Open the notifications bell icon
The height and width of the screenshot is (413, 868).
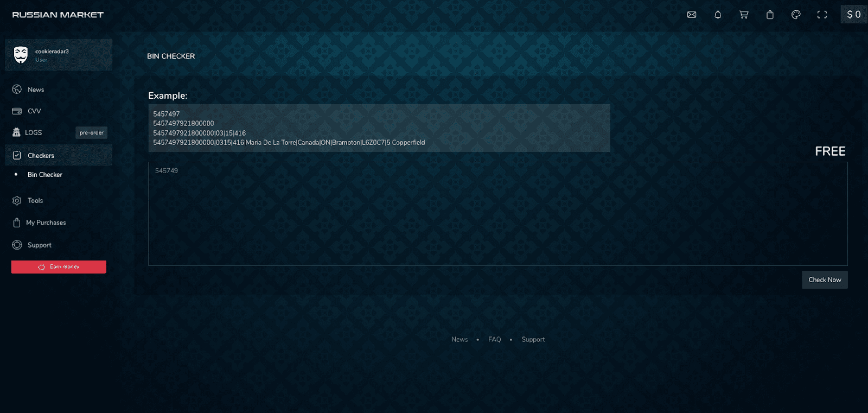pyautogui.click(x=718, y=15)
